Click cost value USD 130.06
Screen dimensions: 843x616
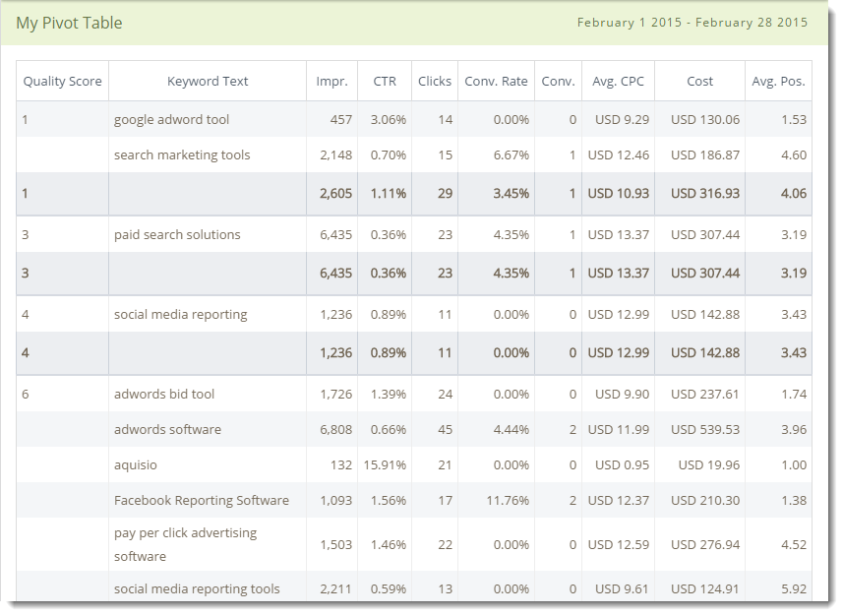tap(705, 119)
